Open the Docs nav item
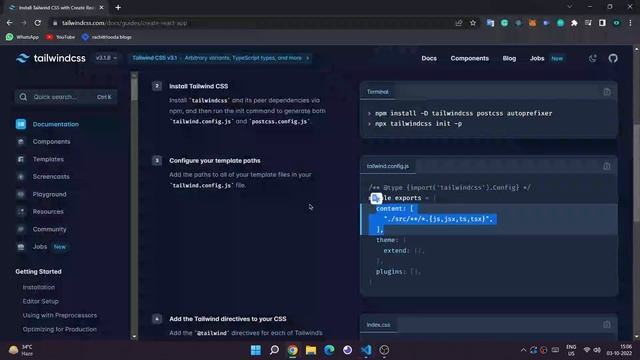 (429, 58)
